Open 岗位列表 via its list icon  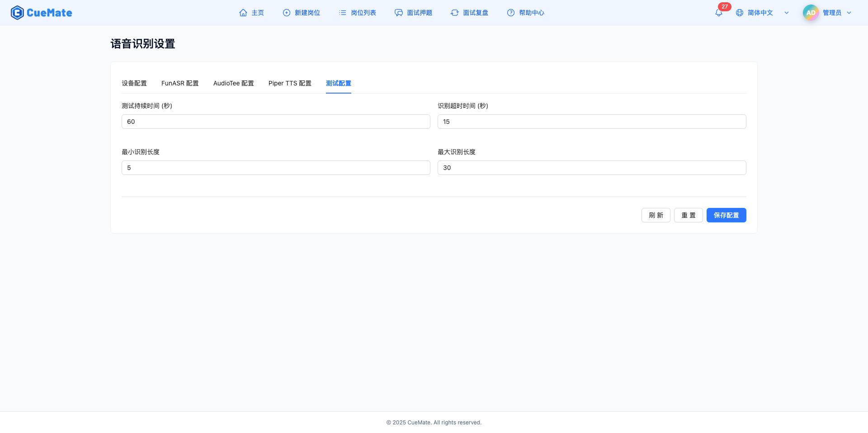tap(342, 13)
